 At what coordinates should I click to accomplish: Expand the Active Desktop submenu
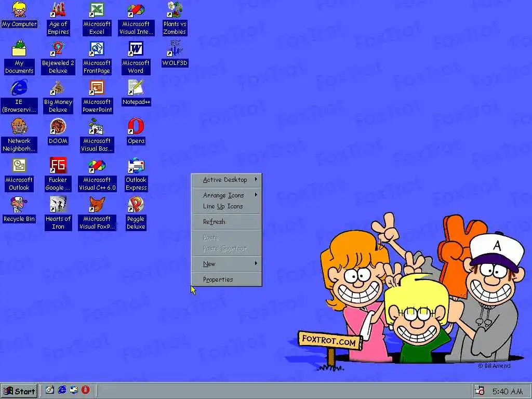pos(227,180)
